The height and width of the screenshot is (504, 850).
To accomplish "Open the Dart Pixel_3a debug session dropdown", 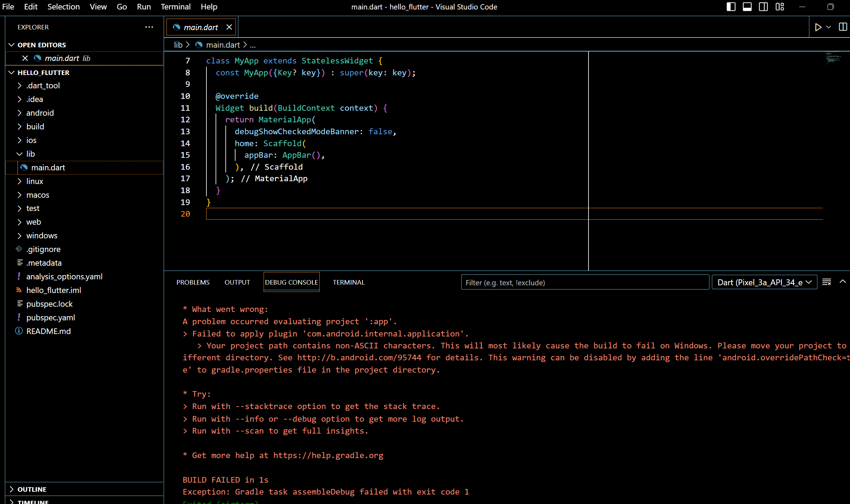I will click(764, 282).
